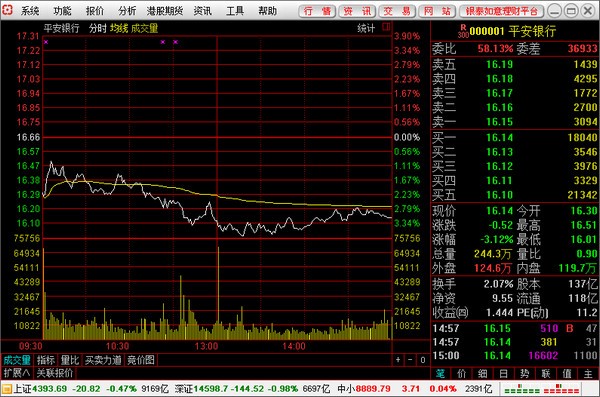Click 统计 above the chart
The image size is (600, 397).
point(366,28)
